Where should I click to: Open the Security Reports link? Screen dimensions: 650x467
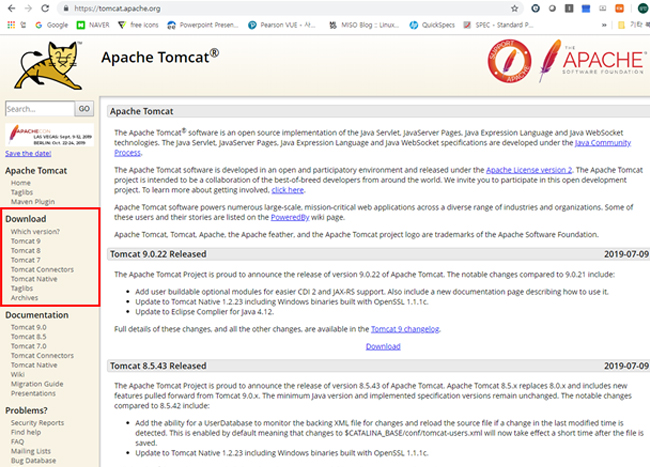pyautogui.click(x=37, y=423)
